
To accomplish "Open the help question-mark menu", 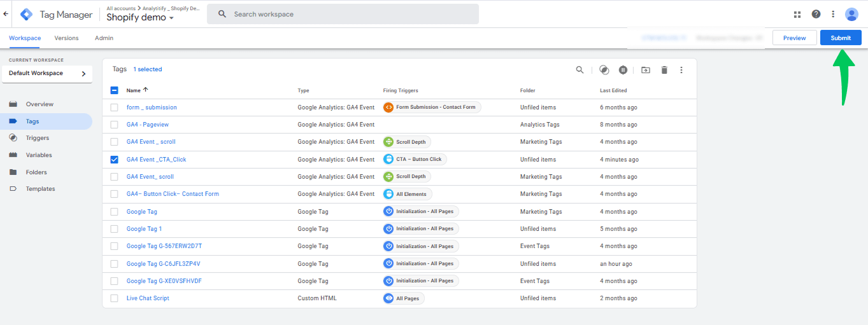I will 816,14.
